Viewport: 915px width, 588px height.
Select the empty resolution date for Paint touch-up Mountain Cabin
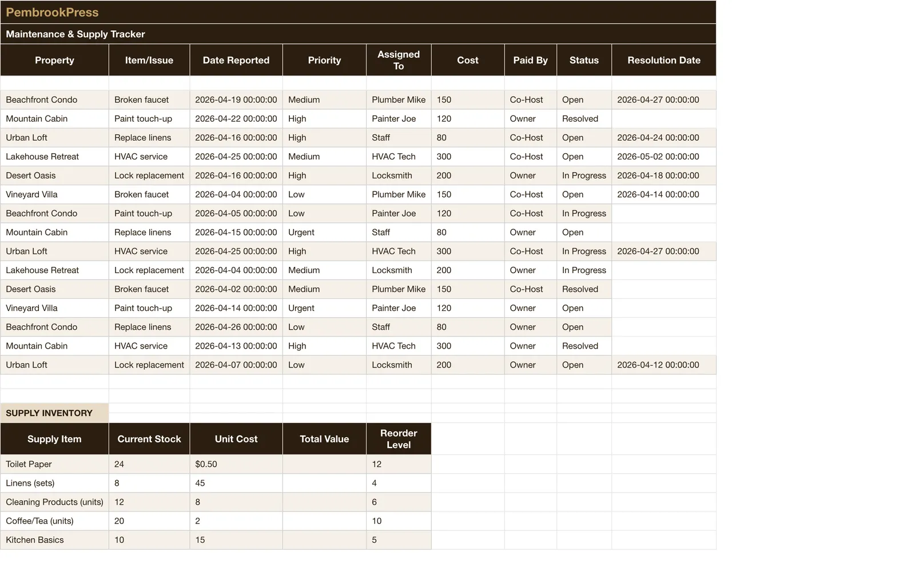664,119
